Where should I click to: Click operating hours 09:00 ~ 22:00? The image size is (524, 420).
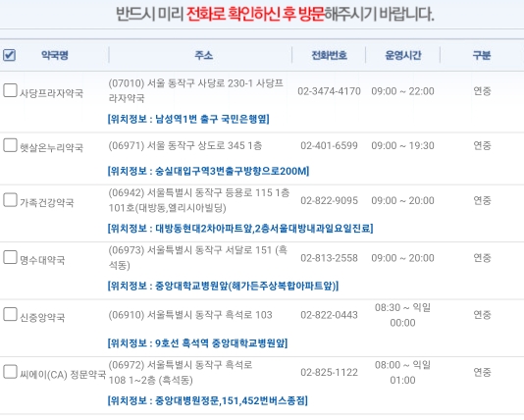[x=402, y=91]
